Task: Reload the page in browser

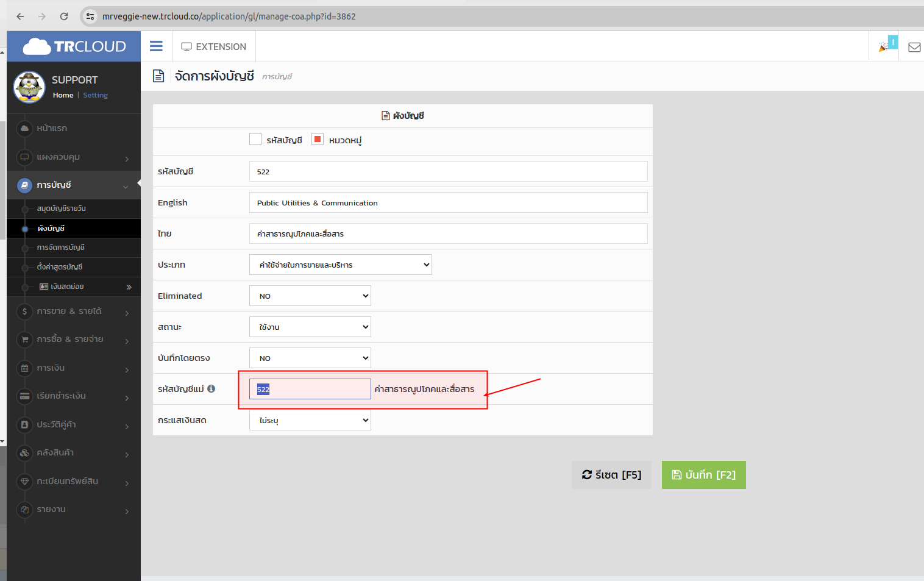Action: (x=64, y=16)
